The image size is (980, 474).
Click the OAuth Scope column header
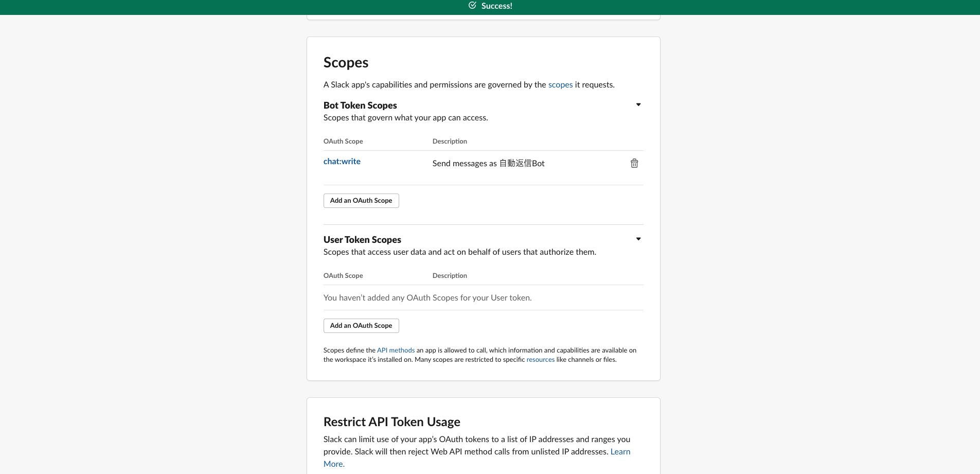coord(343,141)
